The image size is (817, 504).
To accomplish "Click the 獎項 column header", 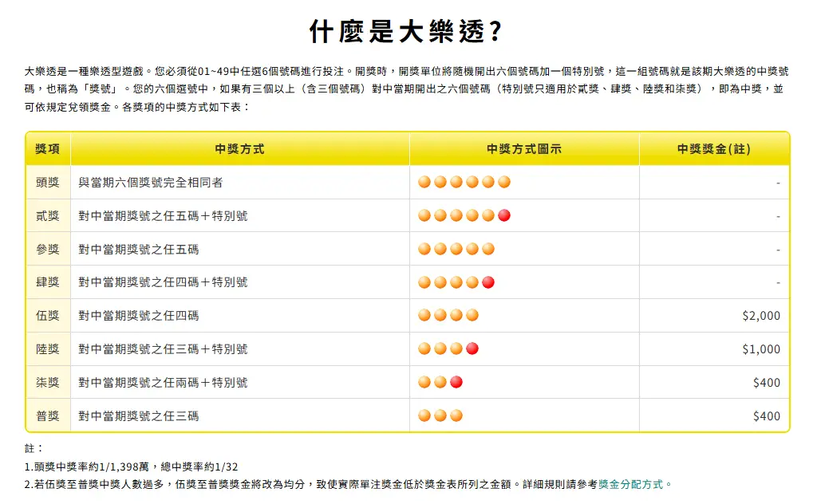I will (x=48, y=149).
